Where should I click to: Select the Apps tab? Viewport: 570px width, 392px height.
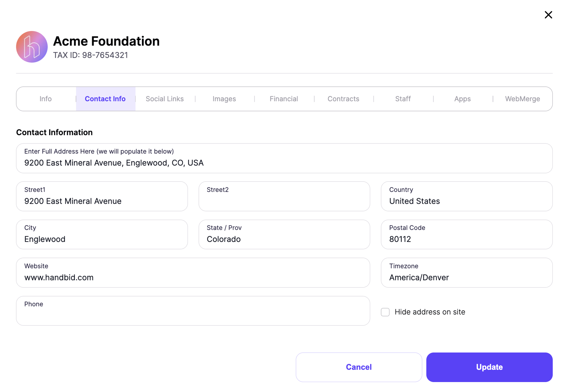click(x=462, y=99)
